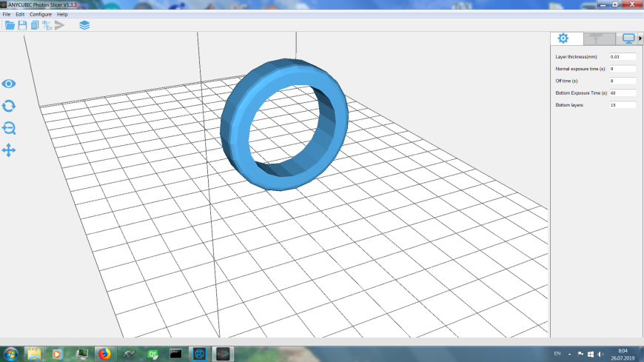Screen dimensions: 644x362
Task: Switch language with the Chinese/English icon
Action: click(47, 25)
